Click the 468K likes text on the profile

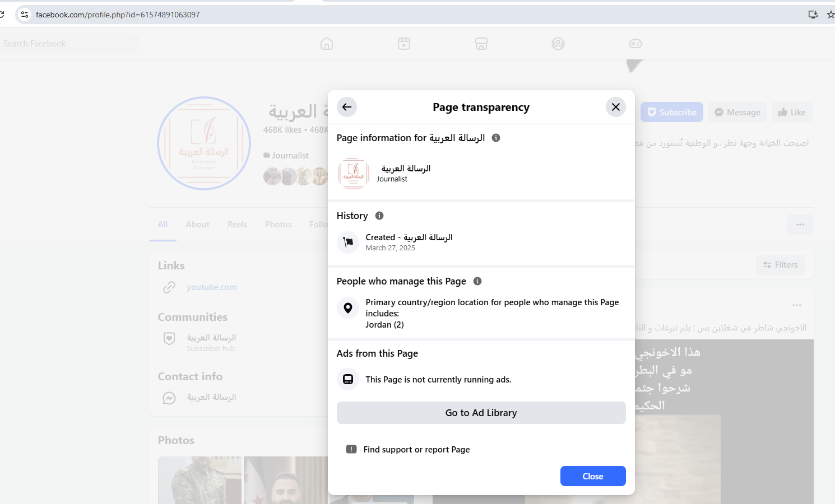coord(282,130)
